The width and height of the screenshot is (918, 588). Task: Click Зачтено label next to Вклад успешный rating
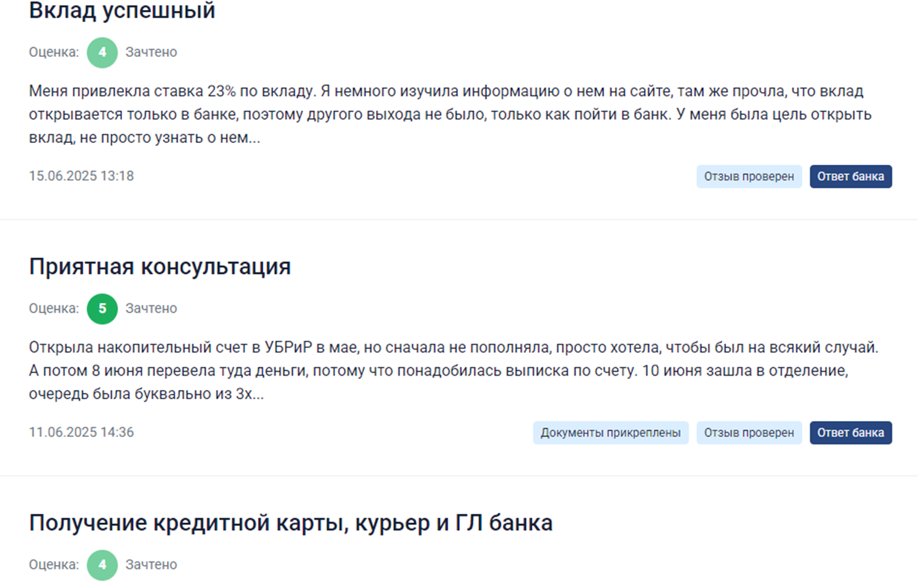pyautogui.click(x=151, y=53)
